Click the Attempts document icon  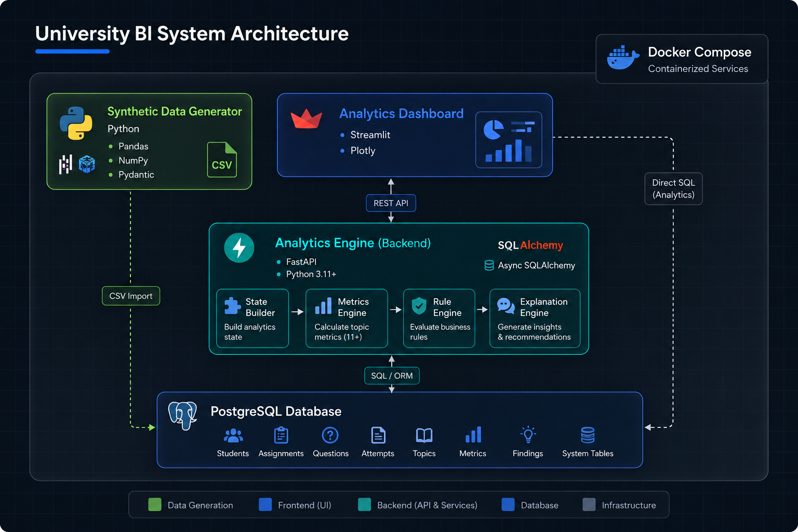click(378, 435)
